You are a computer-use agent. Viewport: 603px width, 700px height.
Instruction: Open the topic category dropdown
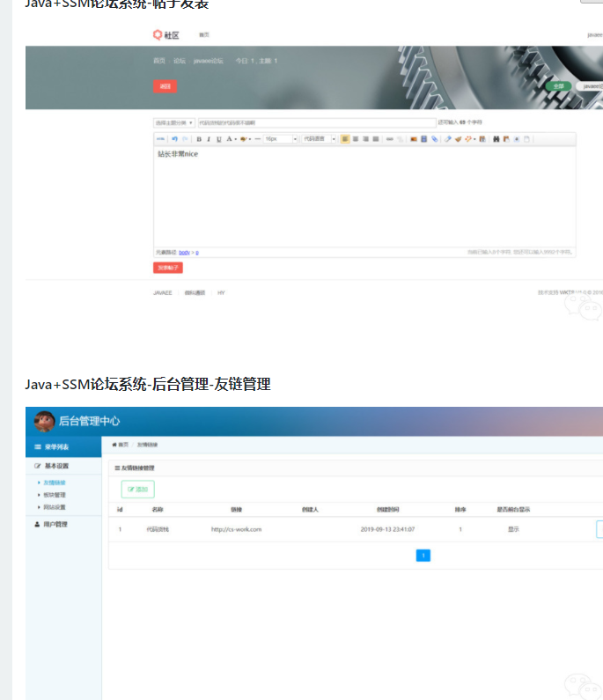pos(174,122)
